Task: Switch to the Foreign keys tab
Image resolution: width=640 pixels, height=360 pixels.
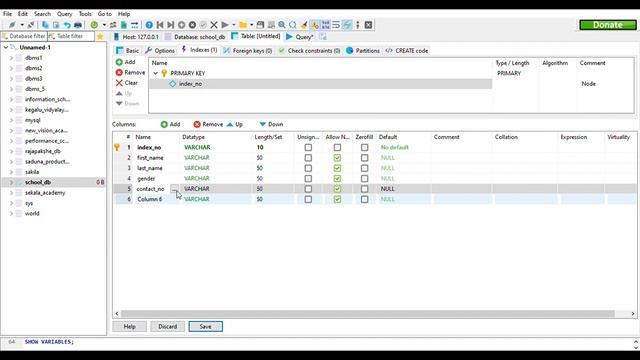Action: (248, 51)
